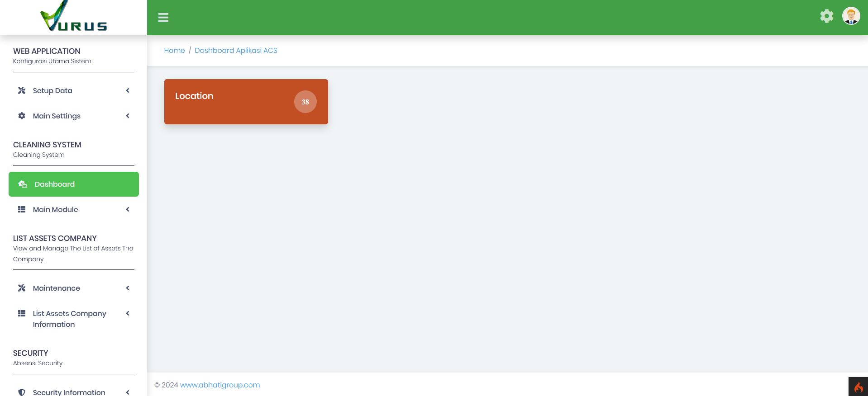Viewport: 868px width, 396px height.
Task: Click the CLEANING SYSTEM section heading
Action: [x=47, y=145]
